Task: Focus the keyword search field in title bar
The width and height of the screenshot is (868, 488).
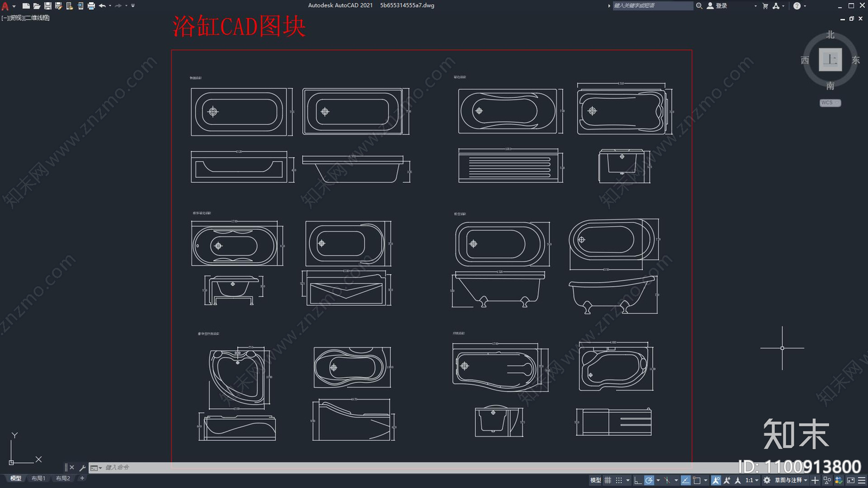Action: (x=653, y=5)
